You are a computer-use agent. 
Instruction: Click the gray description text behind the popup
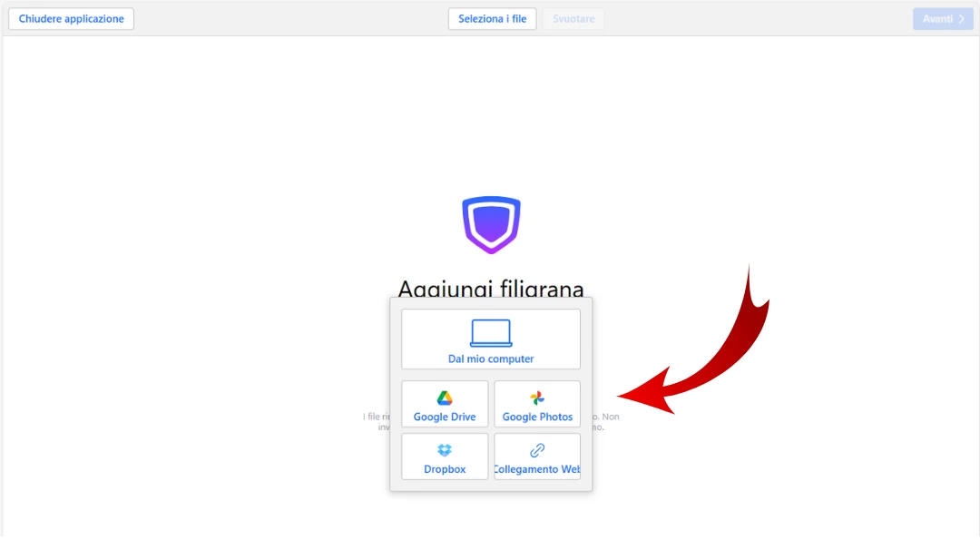[606, 417]
